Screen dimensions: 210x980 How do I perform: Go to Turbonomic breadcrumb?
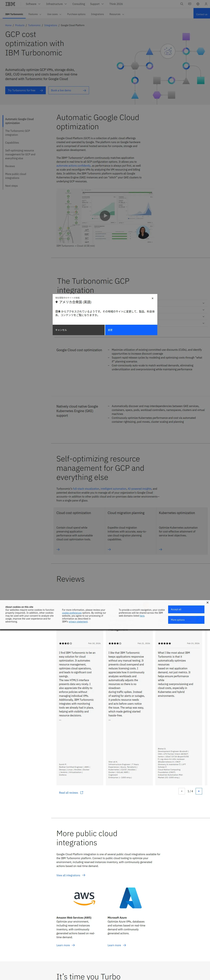point(34,25)
